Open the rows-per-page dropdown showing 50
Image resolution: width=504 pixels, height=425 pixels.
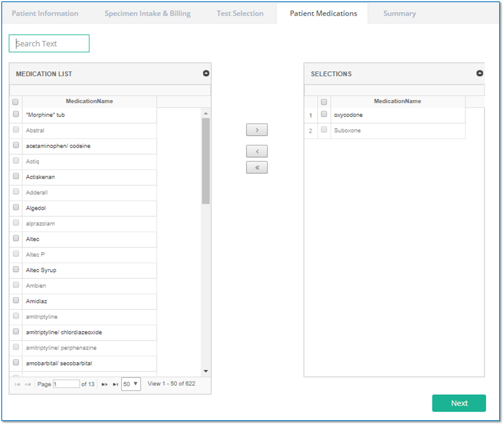(x=130, y=384)
